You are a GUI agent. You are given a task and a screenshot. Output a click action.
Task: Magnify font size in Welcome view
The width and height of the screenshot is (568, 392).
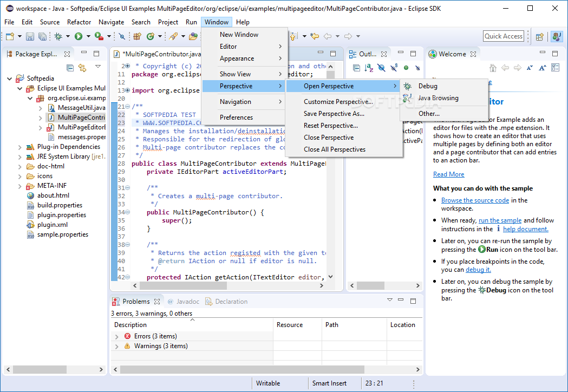543,68
